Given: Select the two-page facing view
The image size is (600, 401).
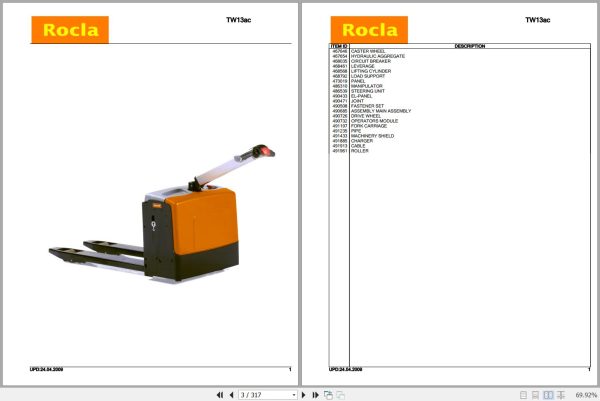Looking at the screenshot, I should (x=548, y=395).
